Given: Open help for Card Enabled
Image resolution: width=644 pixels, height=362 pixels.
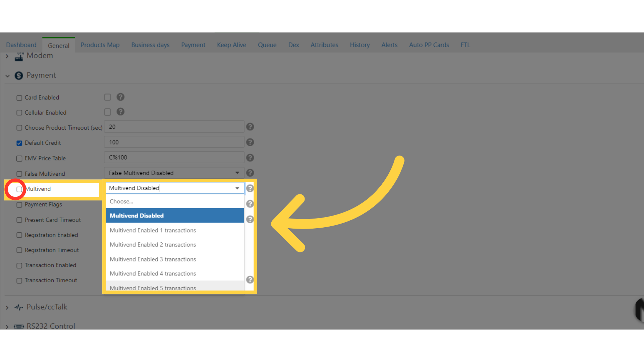Looking at the screenshot, I should (120, 97).
